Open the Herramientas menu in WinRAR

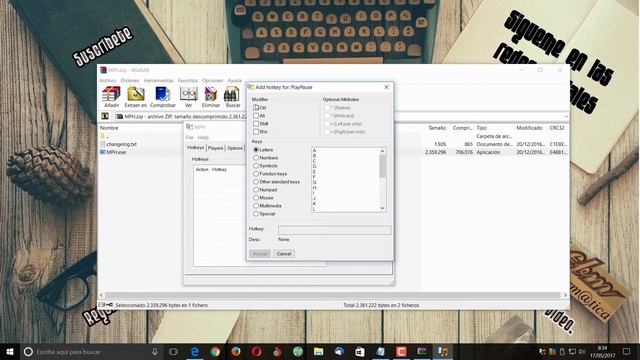coord(158,80)
